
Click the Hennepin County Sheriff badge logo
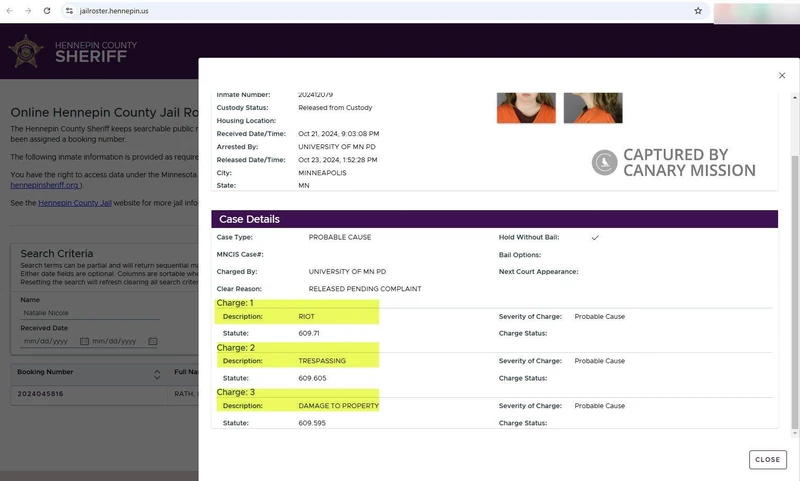click(26, 51)
